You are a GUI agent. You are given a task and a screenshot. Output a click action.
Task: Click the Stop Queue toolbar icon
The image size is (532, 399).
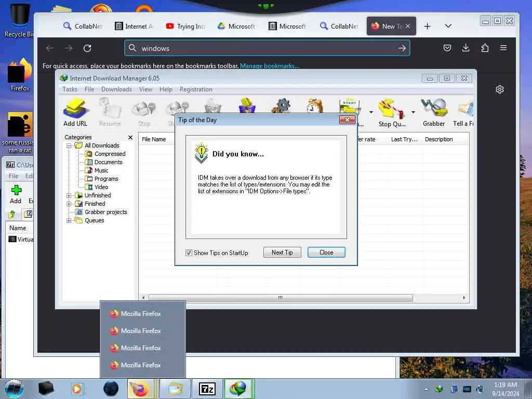[x=392, y=112]
